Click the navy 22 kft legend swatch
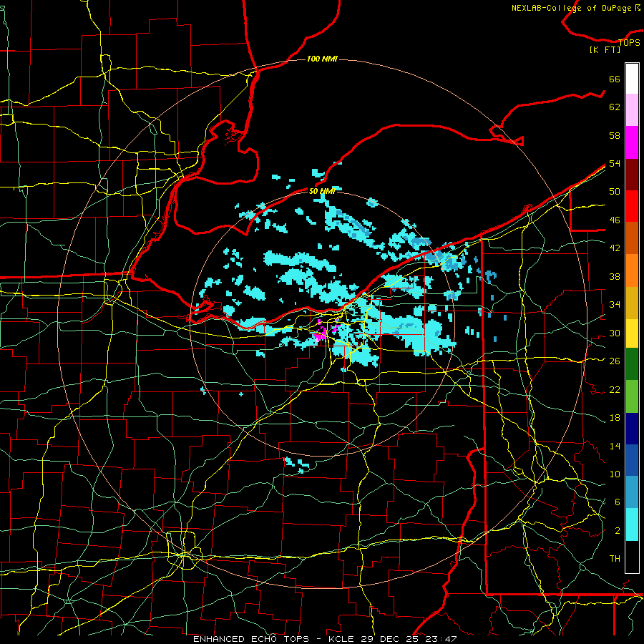Image resolution: width=644 pixels, height=644 pixels. coord(632,429)
